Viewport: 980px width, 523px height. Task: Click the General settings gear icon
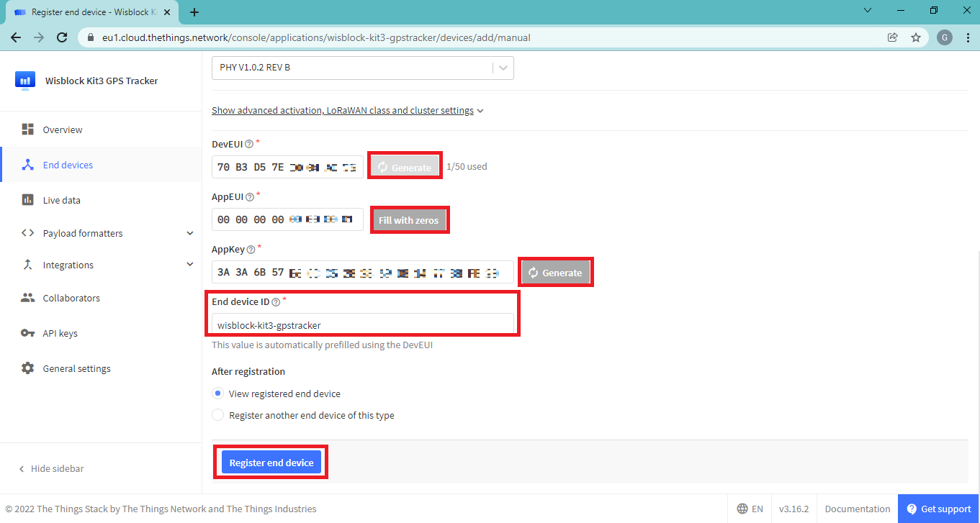28,368
